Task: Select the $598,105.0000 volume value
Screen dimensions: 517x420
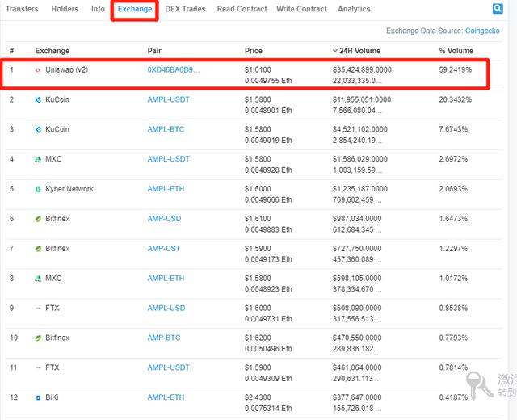Action: point(357,278)
